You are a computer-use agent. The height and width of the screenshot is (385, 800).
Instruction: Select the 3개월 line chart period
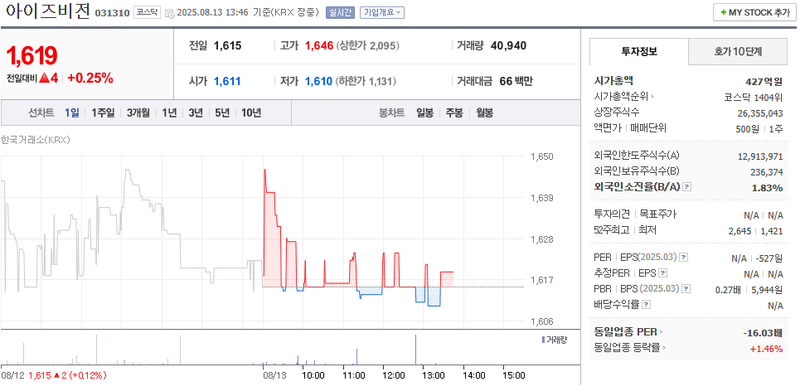(x=138, y=113)
